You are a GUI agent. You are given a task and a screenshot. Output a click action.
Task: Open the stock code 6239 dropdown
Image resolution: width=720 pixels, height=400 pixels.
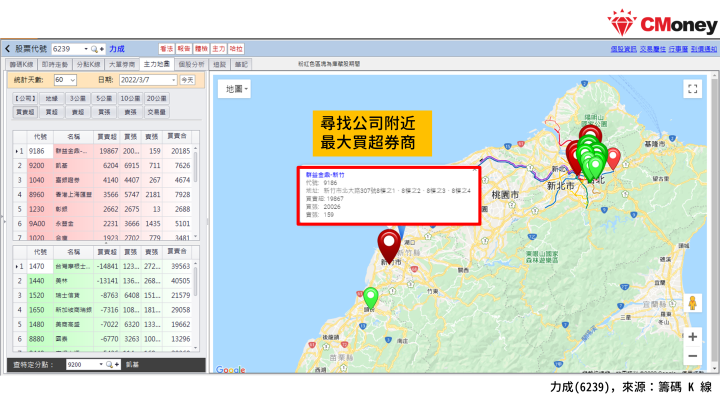(x=86, y=49)
